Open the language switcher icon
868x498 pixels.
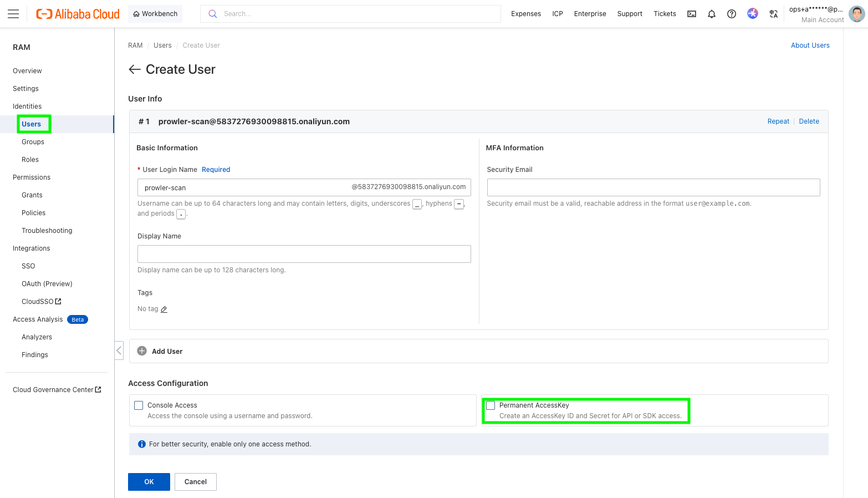(773, 14)
